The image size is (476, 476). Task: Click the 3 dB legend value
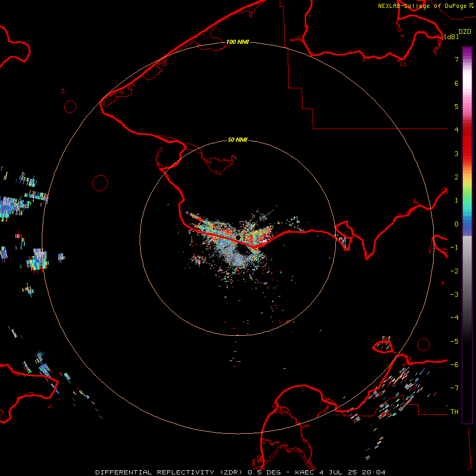(456, 153)
